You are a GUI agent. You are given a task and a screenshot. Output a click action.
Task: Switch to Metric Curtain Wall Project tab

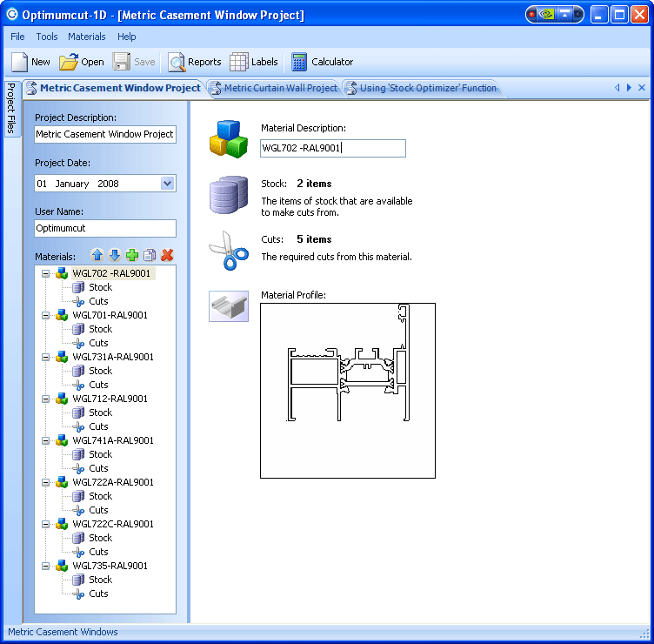point(273,88)
